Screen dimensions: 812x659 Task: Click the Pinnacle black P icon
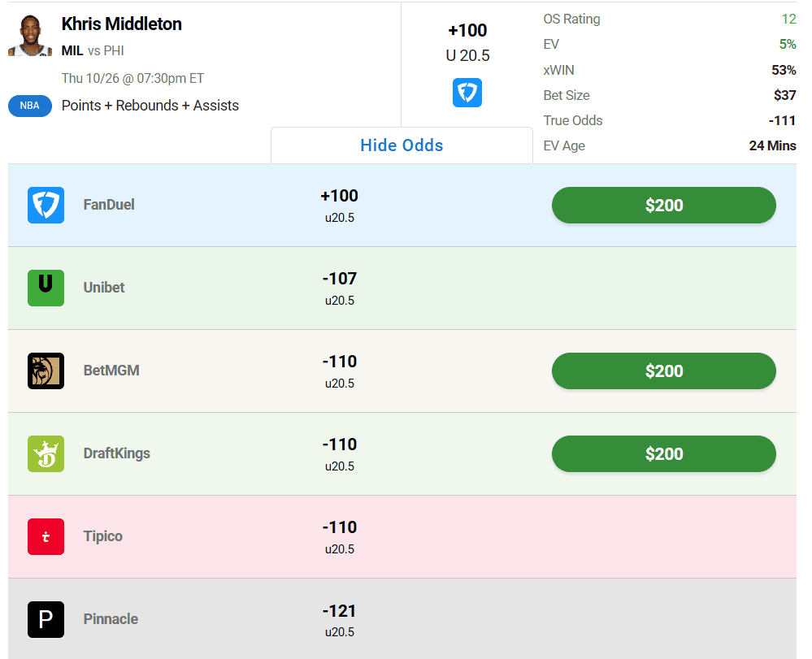[46, 619]
